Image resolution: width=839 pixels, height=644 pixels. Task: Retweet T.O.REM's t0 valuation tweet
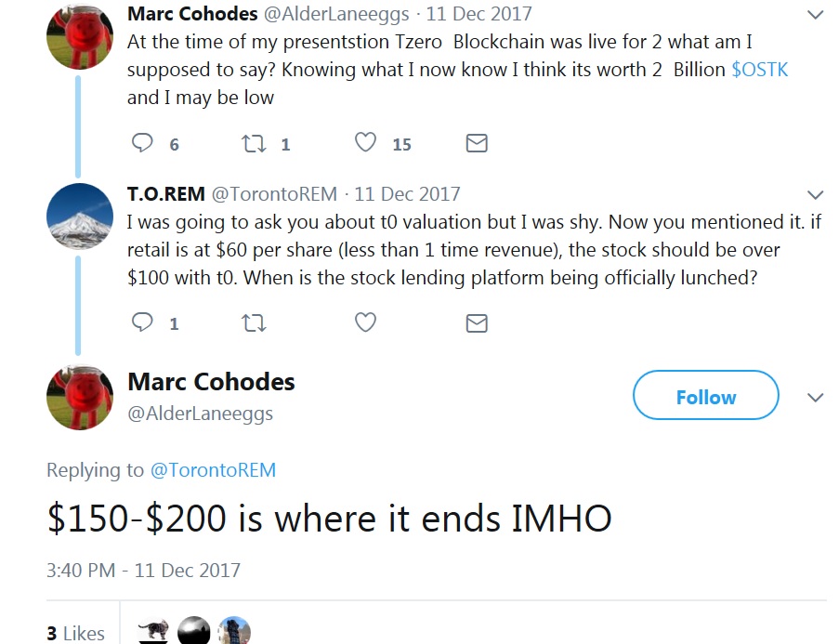253,322
